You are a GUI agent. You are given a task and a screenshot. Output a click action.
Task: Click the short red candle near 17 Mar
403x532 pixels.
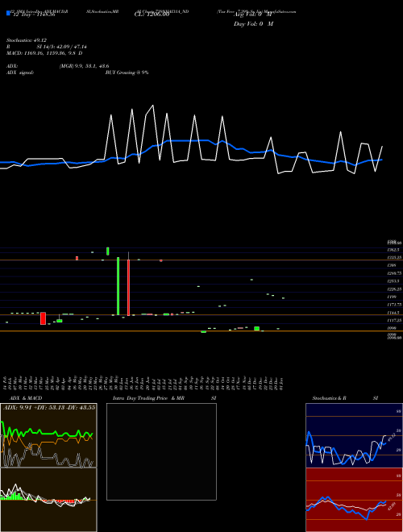43,318
